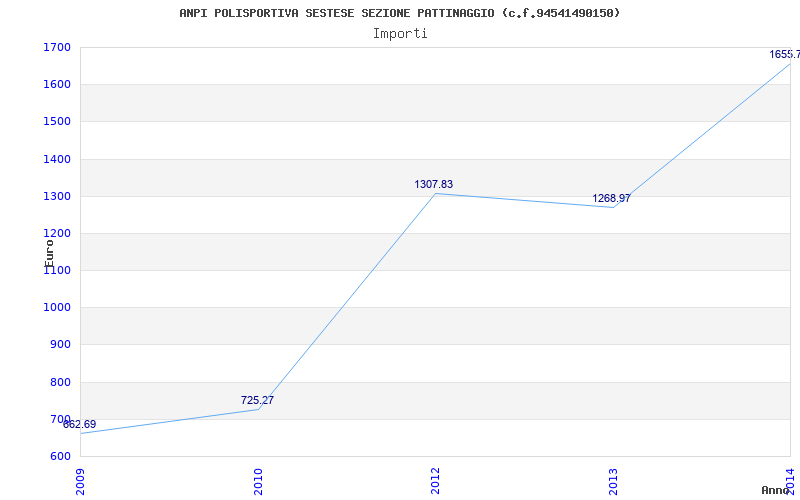This screenshot has height=500, width=800.
Task: Click the 1500 y-axis value
Action: click(x=57, y=122)
